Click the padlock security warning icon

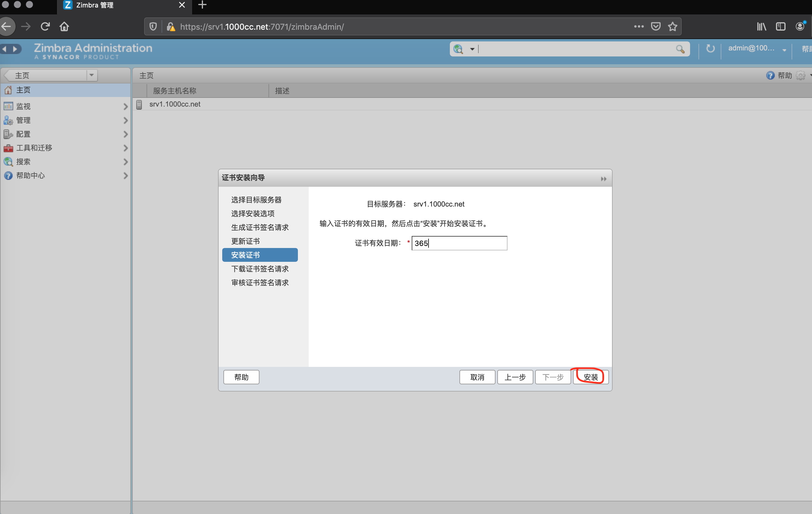point(171,27)
